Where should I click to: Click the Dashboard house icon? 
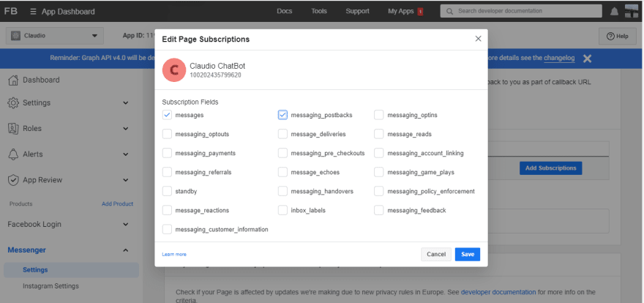(x=14, y=80)
